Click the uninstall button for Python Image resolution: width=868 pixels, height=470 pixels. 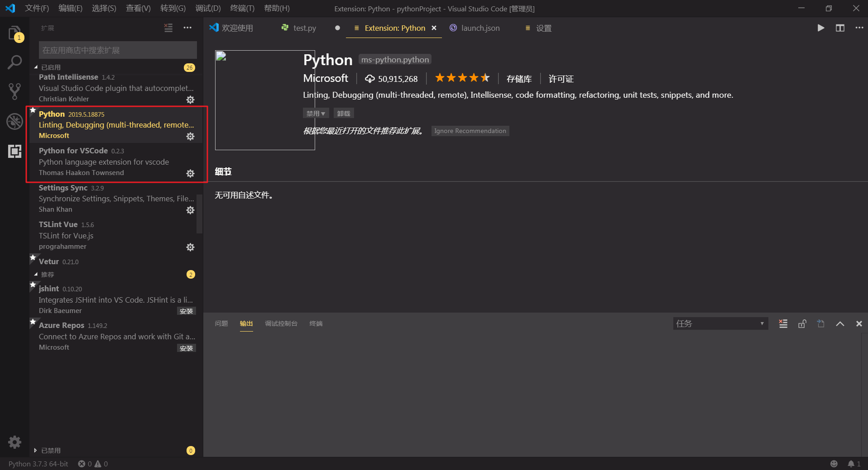tap(344, 113)
